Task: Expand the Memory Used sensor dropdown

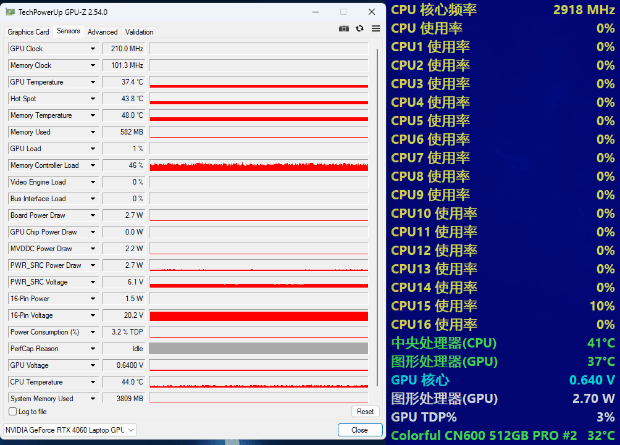Action: click(93, 132)
